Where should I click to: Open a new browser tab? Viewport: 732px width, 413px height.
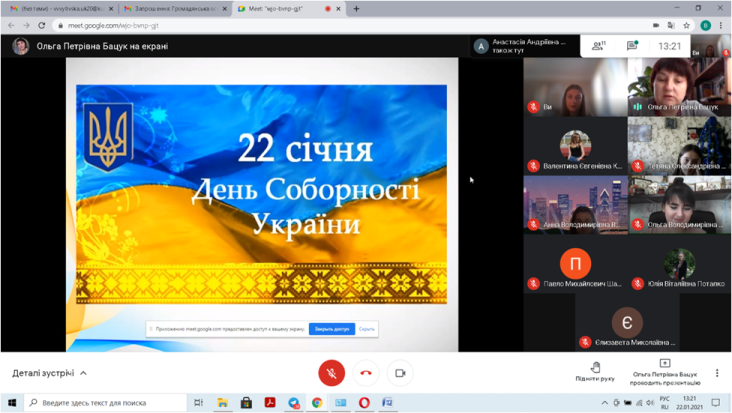(x=356, y=9)
